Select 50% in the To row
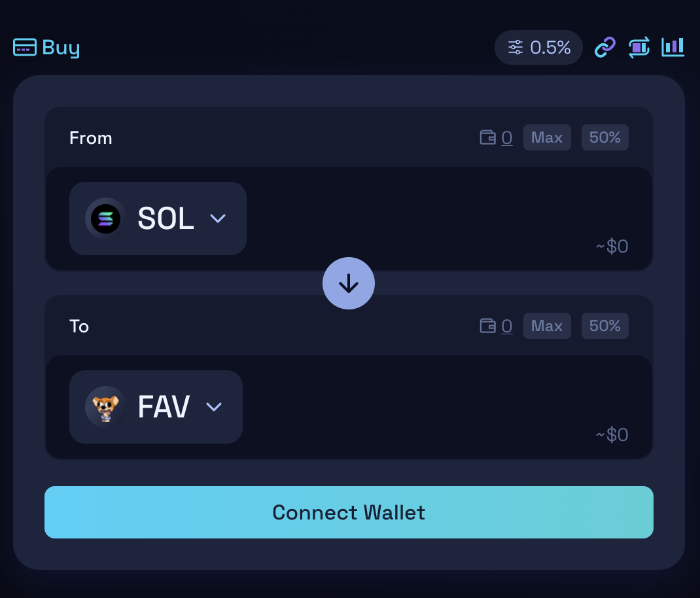The height and width of the screenshot is (598, 700). coord(605,326)
